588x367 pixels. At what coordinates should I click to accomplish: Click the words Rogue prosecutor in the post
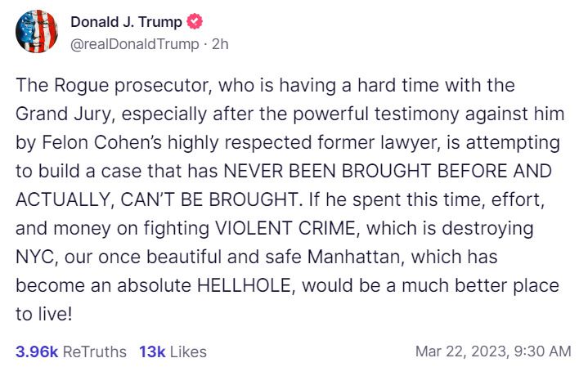pos(109,86)
